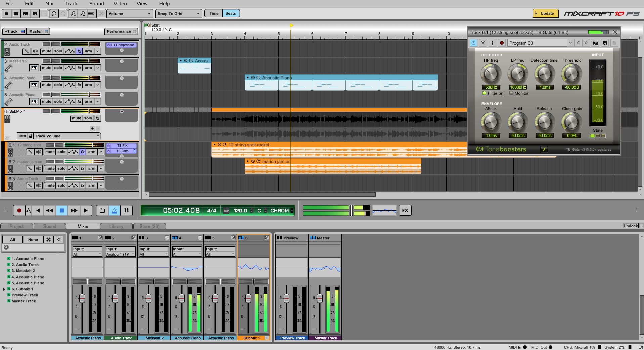Arm track 4 Acoustic Piano for recording
This screenshot has width=644, height=350.
[88, 85]
